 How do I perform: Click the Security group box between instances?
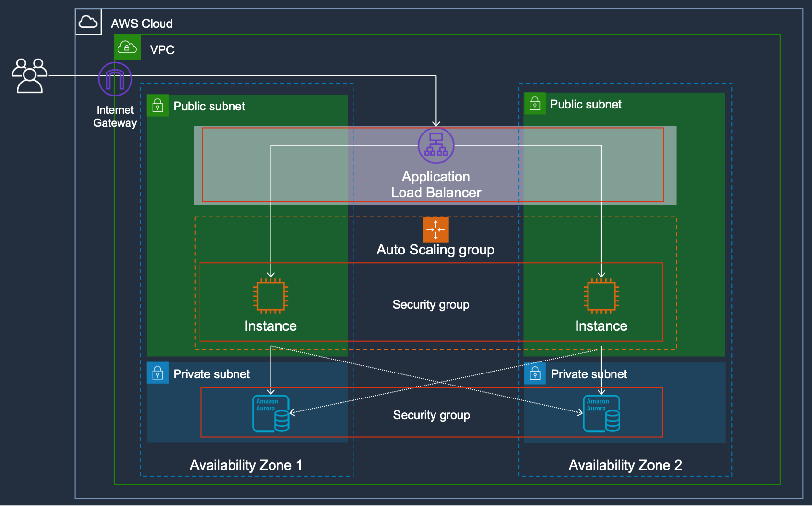pos(431,304)
